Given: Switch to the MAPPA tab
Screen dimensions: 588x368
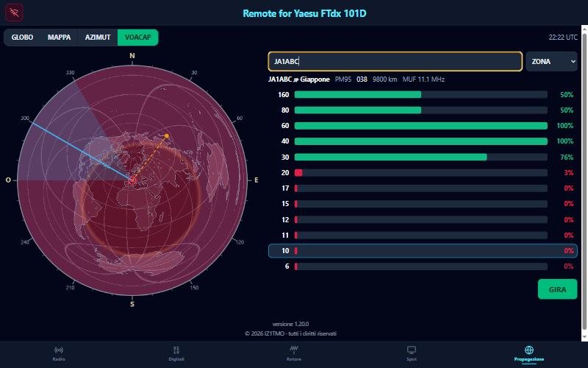Looking at the screenshot, I should (x=59, y=38).
